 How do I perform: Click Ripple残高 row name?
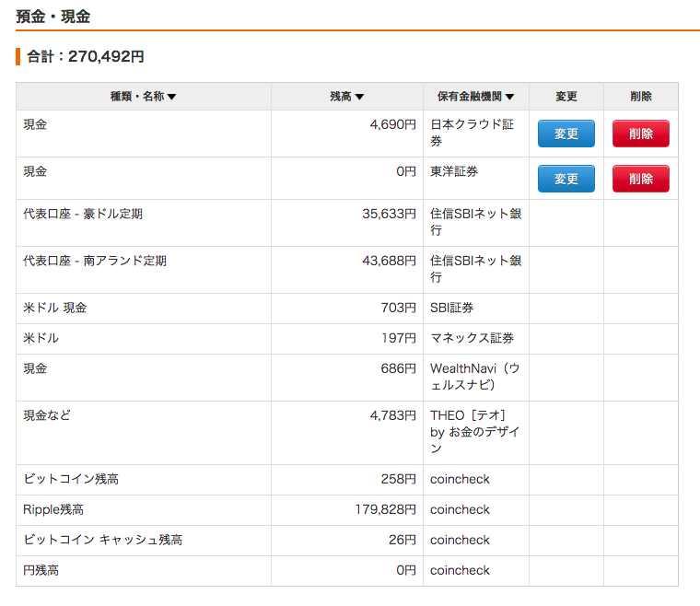coord(53,509)
